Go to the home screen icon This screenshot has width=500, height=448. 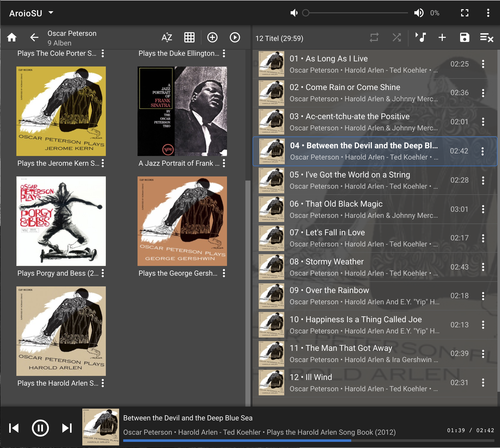coord(12,38)
